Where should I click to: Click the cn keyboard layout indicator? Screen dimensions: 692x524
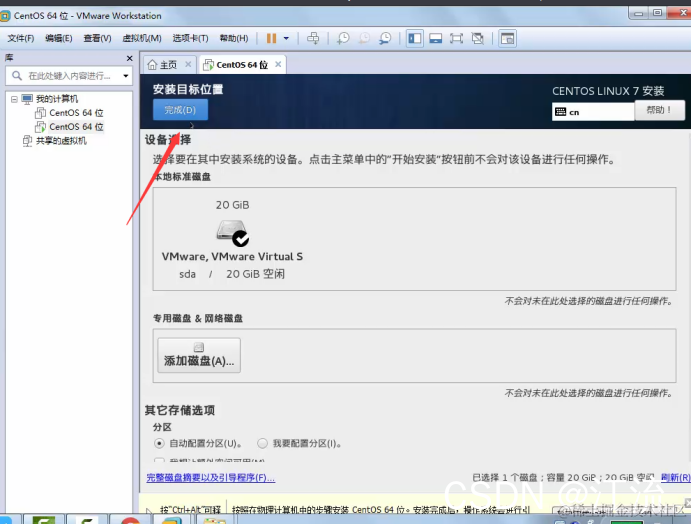pyautogui.click(x=592, y=112)
